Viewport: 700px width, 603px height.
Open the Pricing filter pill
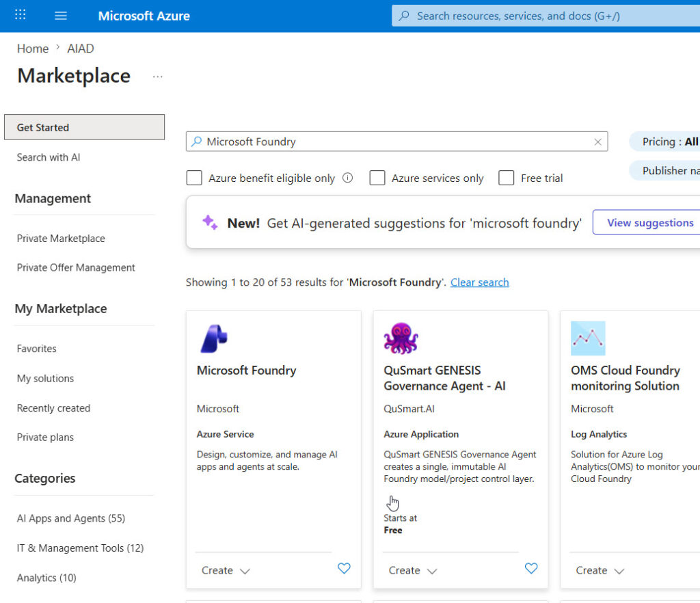point(665,142)
